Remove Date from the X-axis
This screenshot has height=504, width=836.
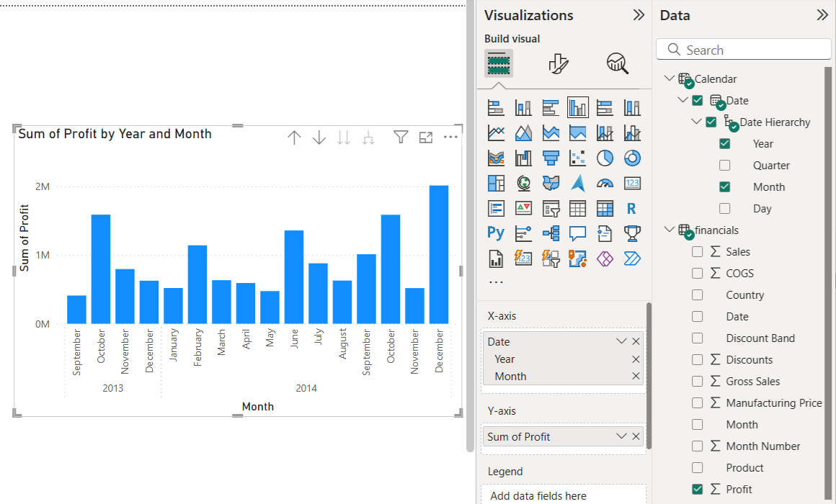(636, 341)
